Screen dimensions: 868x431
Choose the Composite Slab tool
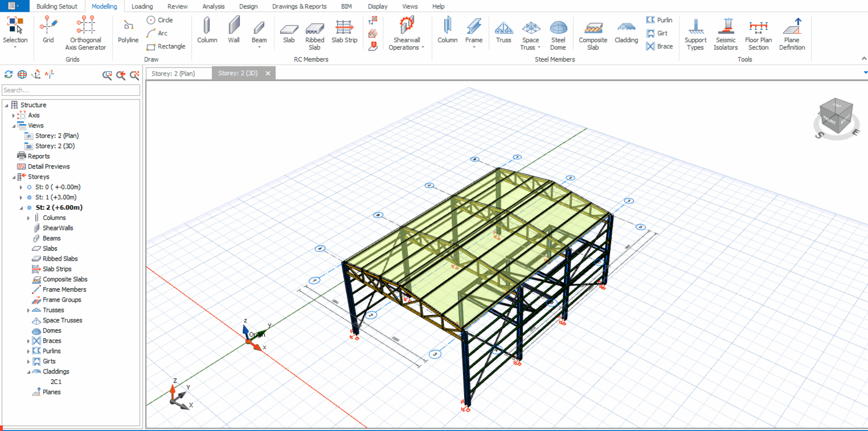click(593, 36)
